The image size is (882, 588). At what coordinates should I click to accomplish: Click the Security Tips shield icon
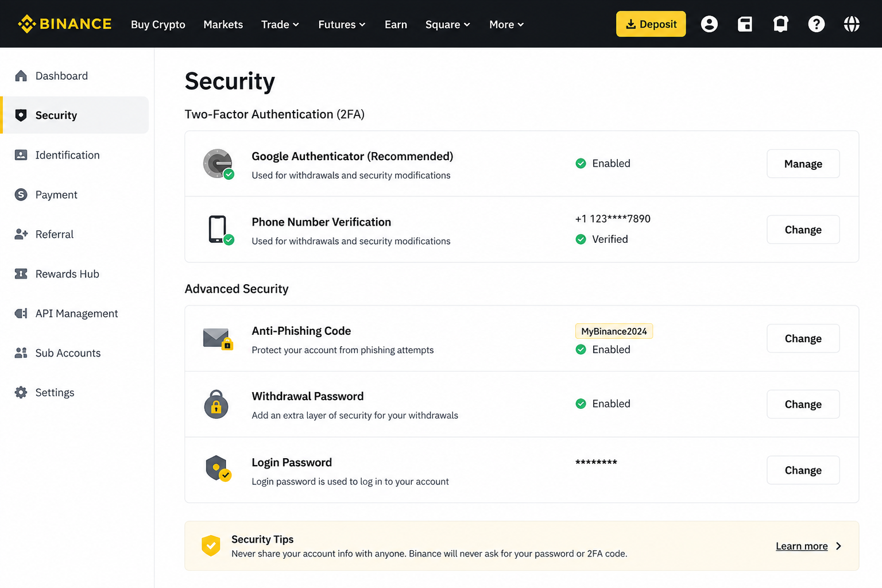click(x=211, y=546)
